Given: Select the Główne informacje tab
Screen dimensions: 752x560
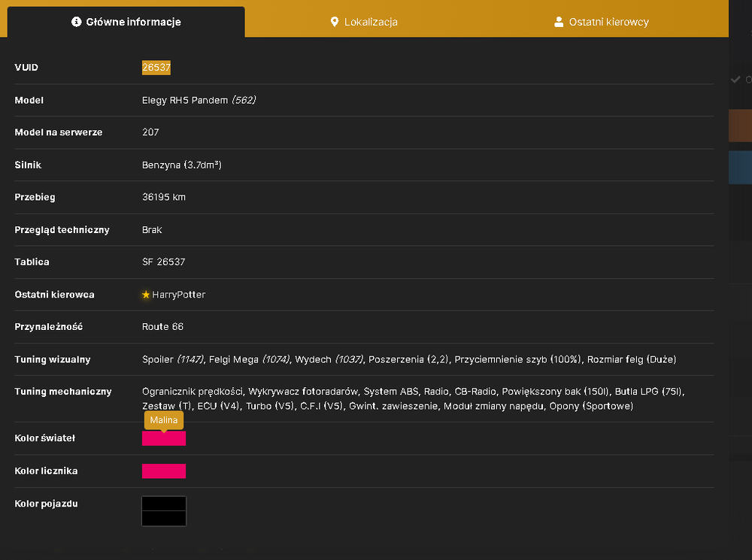Looking at the screenshot, I should (x=126, y=22).
